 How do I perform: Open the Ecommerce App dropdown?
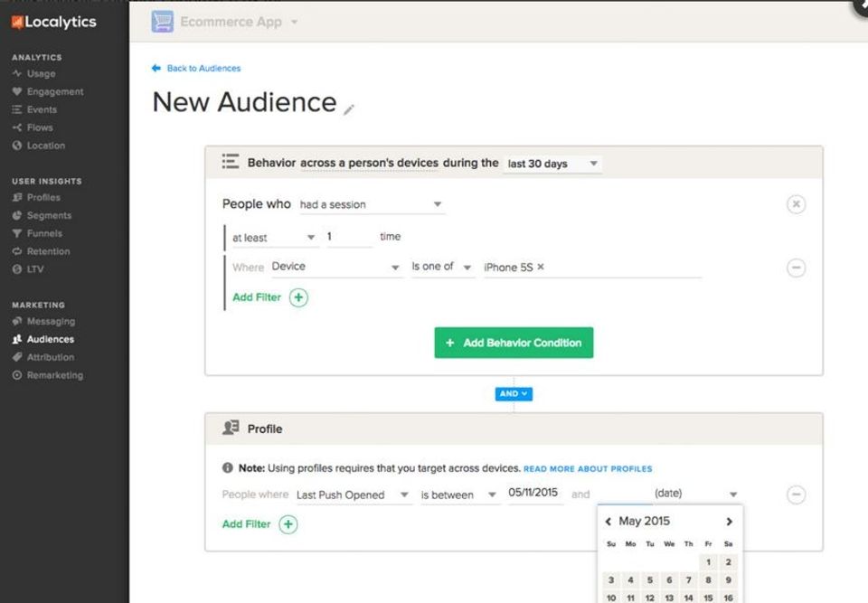tap(295, 22)
